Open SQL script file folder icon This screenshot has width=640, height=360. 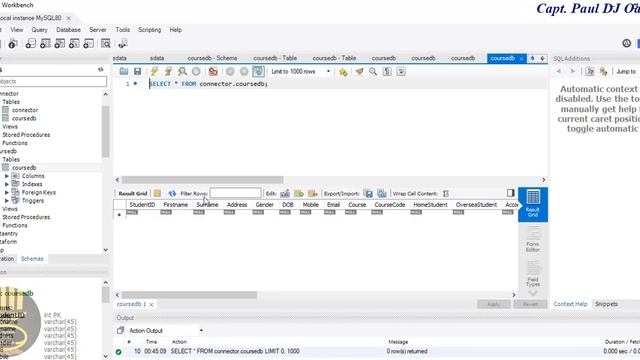pos(124,71)
